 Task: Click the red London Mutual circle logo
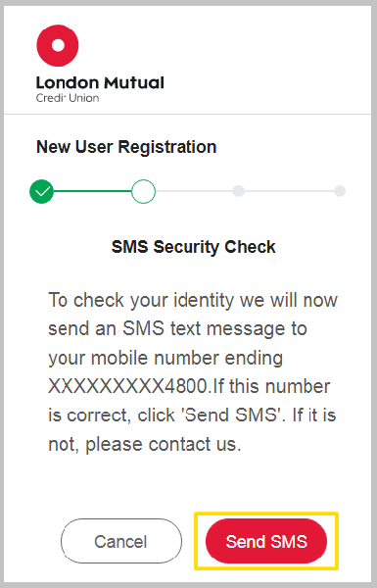(58, 45)
